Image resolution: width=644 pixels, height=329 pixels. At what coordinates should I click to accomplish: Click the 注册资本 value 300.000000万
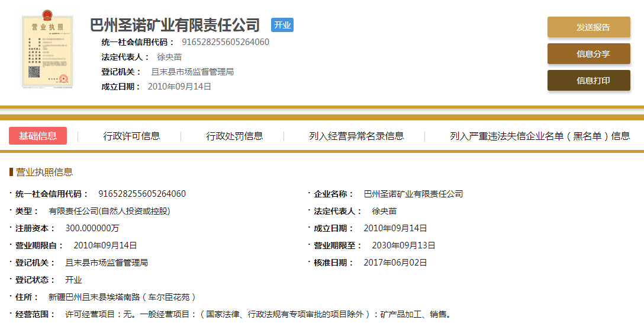tap(92, 228)
